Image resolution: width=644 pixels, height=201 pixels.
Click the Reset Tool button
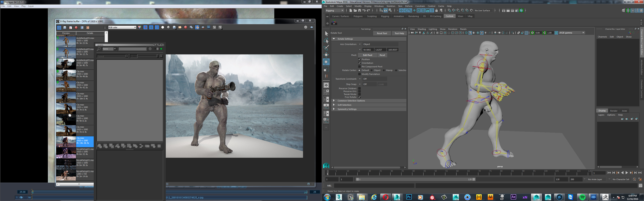[382, 33]
